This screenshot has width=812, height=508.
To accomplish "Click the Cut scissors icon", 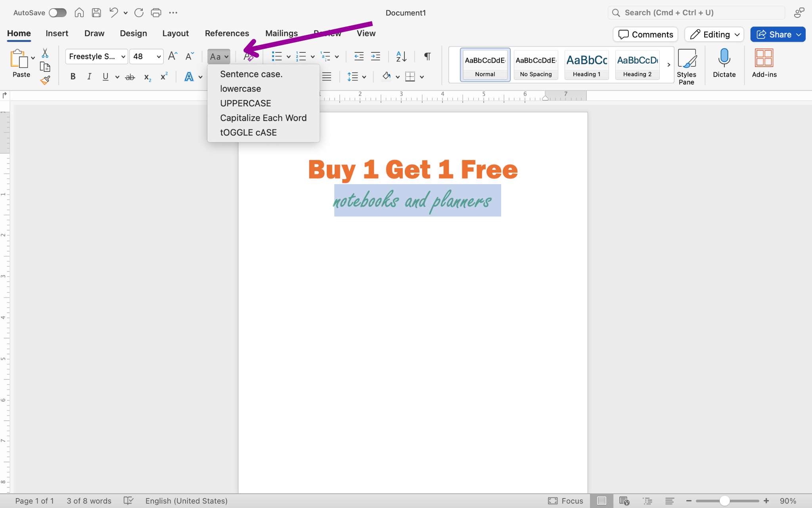I will 45,53.
